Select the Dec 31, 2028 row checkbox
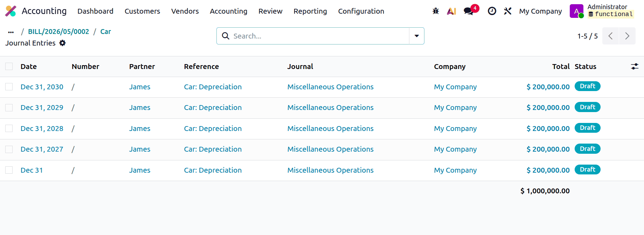The width and height of the screenshot is (644, 235). pyautogui.click(x=9, y=129)
